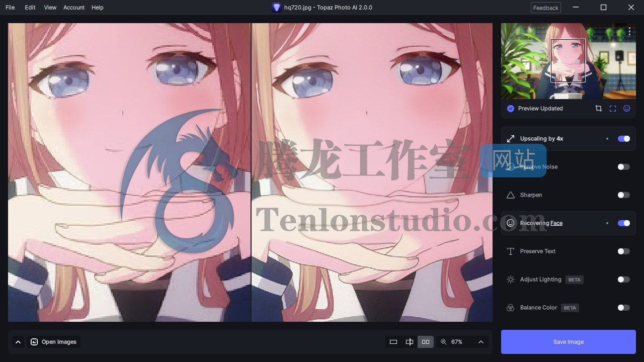Click the Upscaling by 4x label
Viewport: 644px width, 362px height.
point(541,139)
